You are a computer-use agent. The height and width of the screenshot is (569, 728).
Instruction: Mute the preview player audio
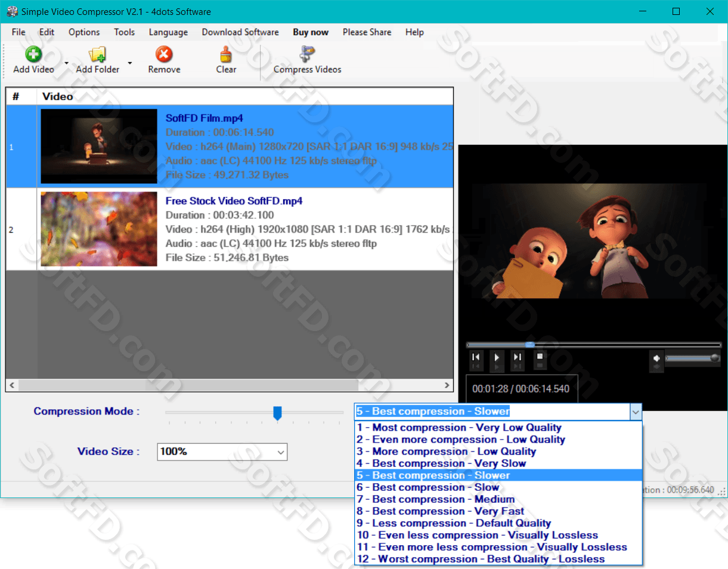(656, 358)
